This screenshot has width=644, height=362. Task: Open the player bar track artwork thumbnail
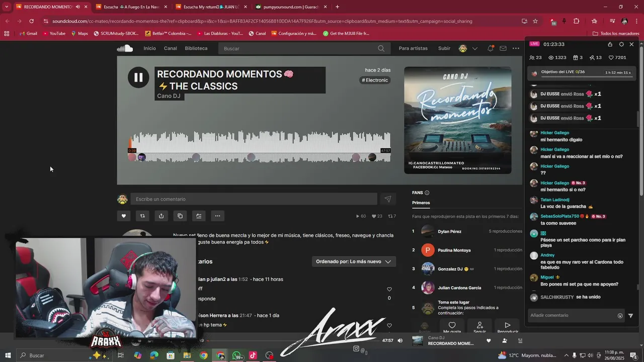[x=418, y=340]
